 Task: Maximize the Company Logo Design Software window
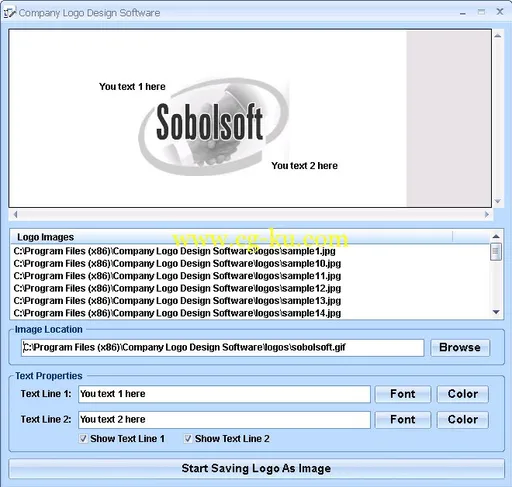click(481, 12)
